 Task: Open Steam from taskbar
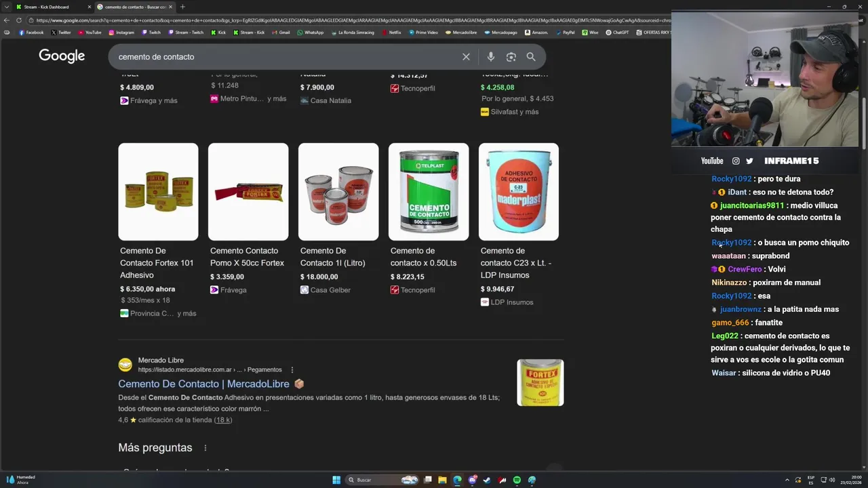point(487,480)
